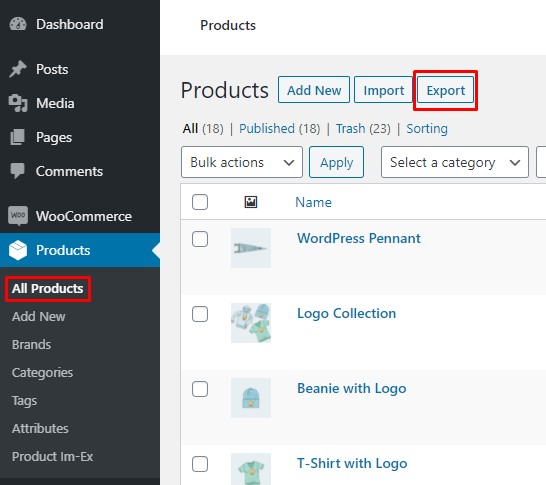Open the Bulk actions dropdown
546x485 pixels.
coord(242,162)
